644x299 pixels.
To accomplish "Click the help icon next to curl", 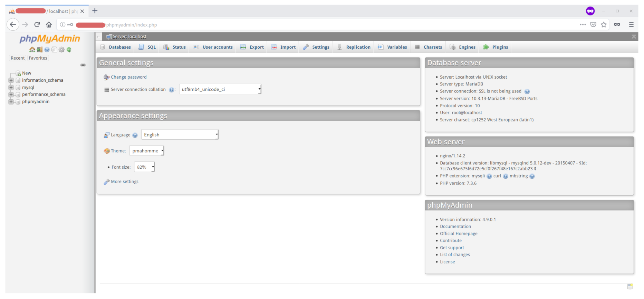I will click(506, 176).
